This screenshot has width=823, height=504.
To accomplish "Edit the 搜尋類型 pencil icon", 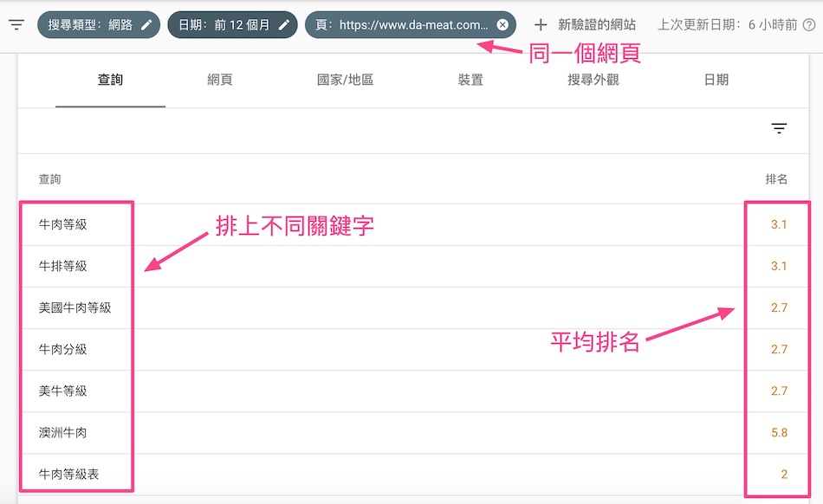I will 147,24.
